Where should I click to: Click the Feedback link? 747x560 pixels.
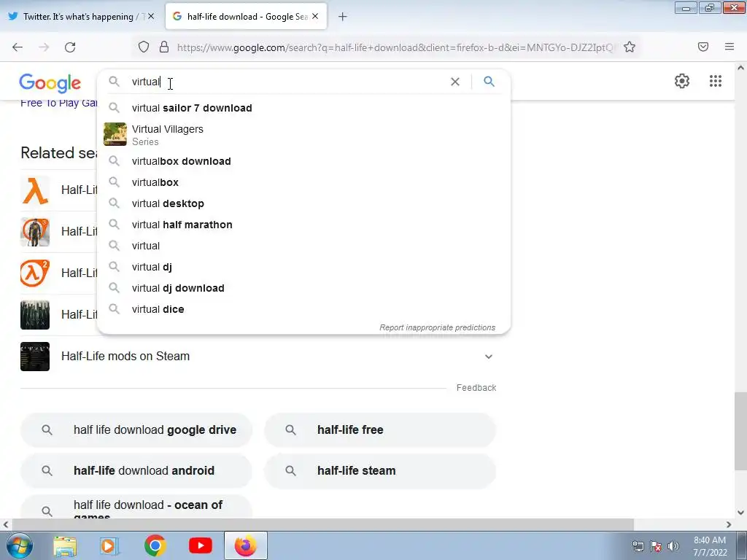click(x=476, y=388)
